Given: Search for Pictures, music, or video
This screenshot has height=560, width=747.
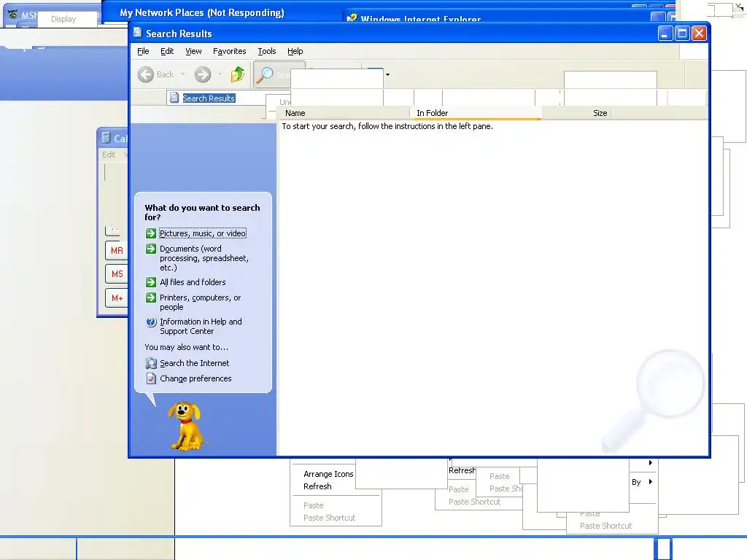Looking at the screenshot, I should click(203, 233).
